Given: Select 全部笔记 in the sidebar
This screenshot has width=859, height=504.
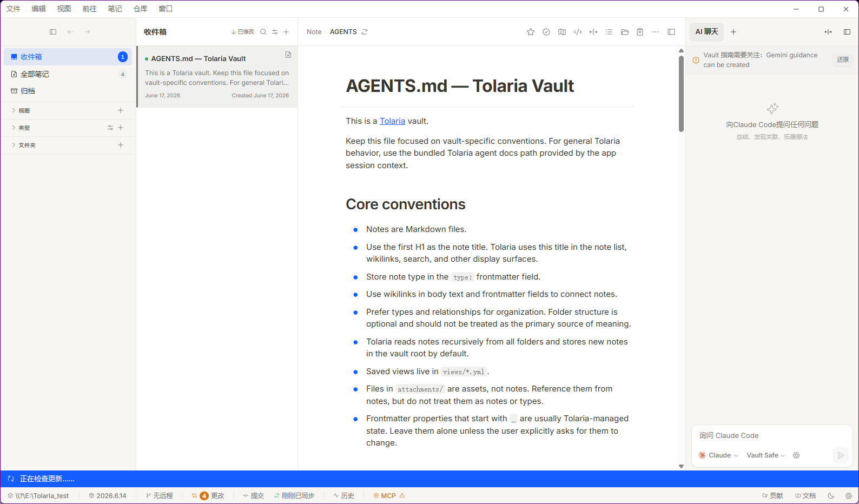Looking at the screenshot, I should pos(68,74).
